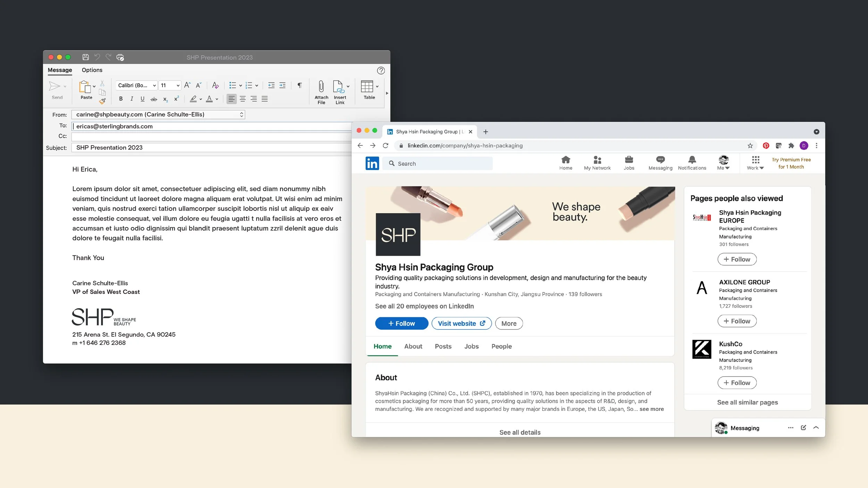The height and width of the screenshot is (488, 868).
Task: Expand the bulleted list dropdown arrow
Action: tap(241, 86)
